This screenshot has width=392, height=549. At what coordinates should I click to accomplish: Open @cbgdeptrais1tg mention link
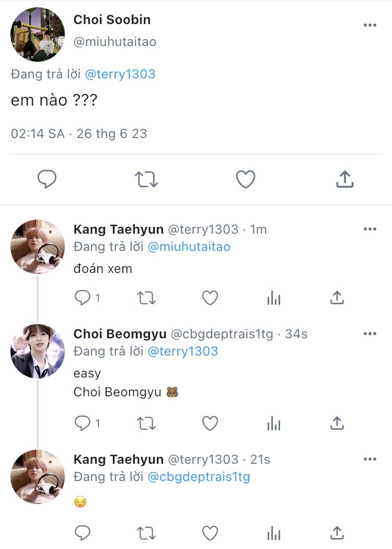click(199, 477)
